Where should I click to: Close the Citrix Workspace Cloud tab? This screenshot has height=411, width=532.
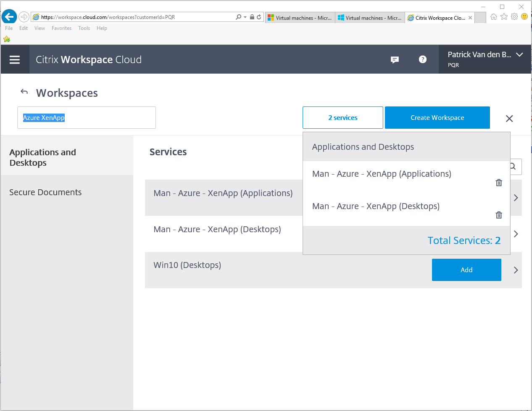(470, 18)
